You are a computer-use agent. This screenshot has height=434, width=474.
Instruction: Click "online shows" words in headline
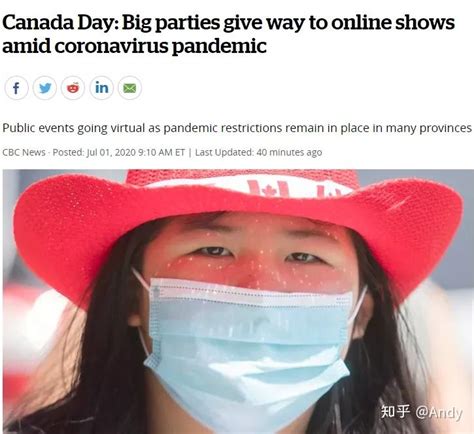click(393, 23)
